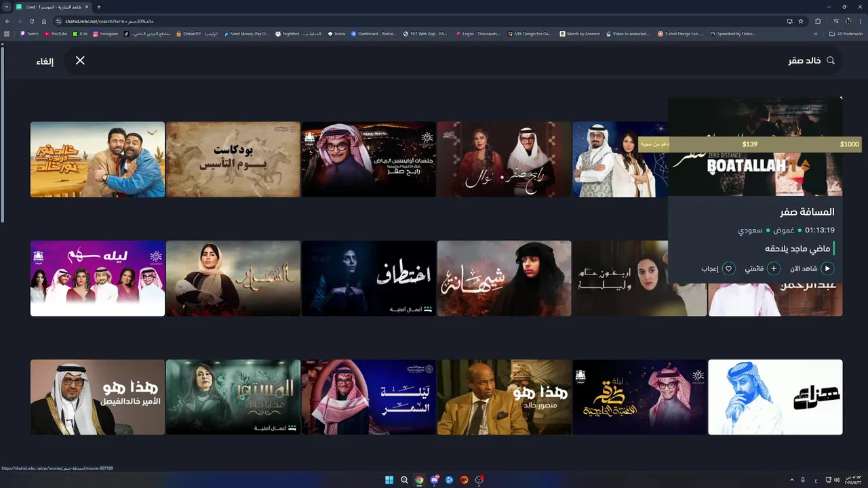Open the Merch by Amazon bookmark
Screen dimensions: 868x488
click(x=580, y=33)
